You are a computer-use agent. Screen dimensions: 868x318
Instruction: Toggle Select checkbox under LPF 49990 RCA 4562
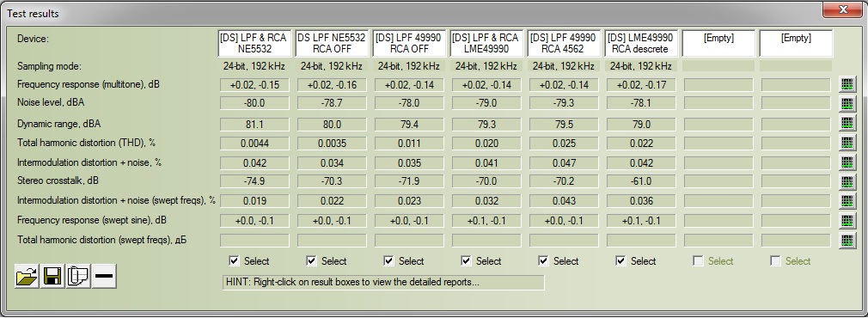[x=544, y=260]
